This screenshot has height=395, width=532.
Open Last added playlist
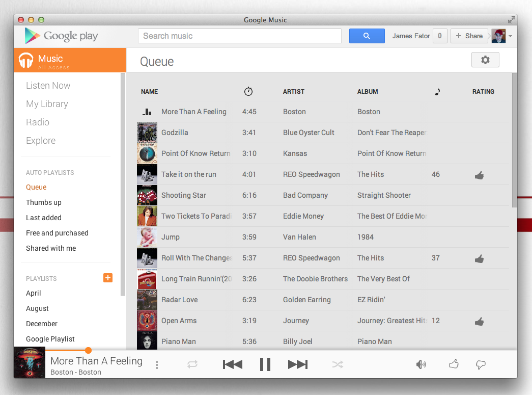point(44,218)
